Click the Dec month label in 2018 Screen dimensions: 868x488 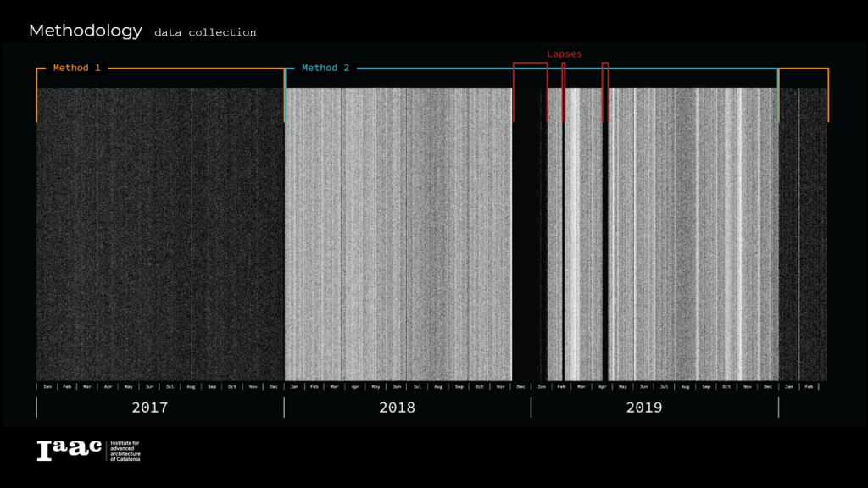[520, 386]
